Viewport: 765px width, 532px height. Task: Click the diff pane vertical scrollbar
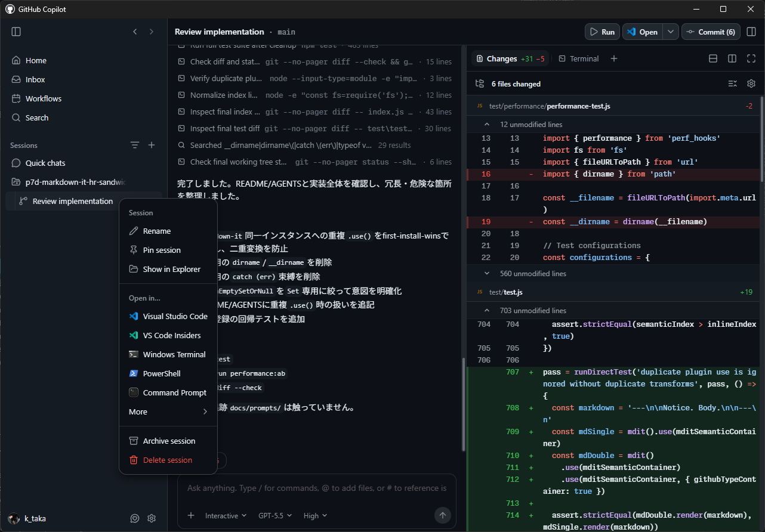coord(762,140)
